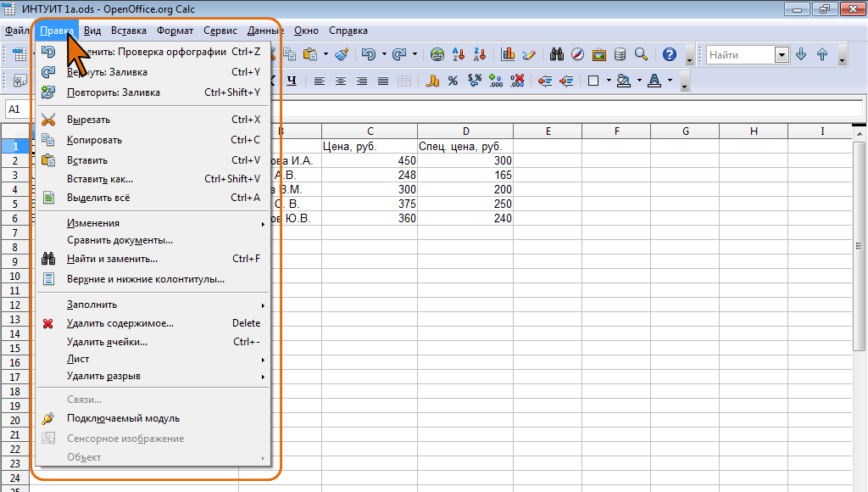Click the Background Color paint bucket

click(624, 81)
